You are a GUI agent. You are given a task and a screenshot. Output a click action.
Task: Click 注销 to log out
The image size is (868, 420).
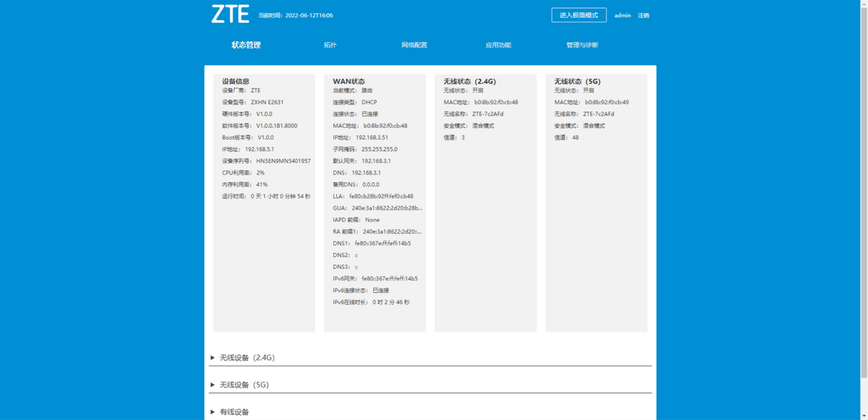(x=642, y=15)
